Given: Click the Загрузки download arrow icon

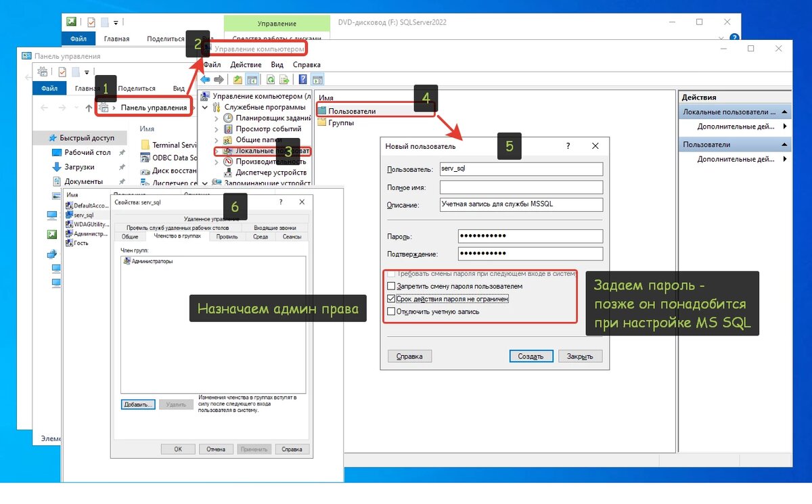Looking at the screenshot, I should (x=58, y=166).
